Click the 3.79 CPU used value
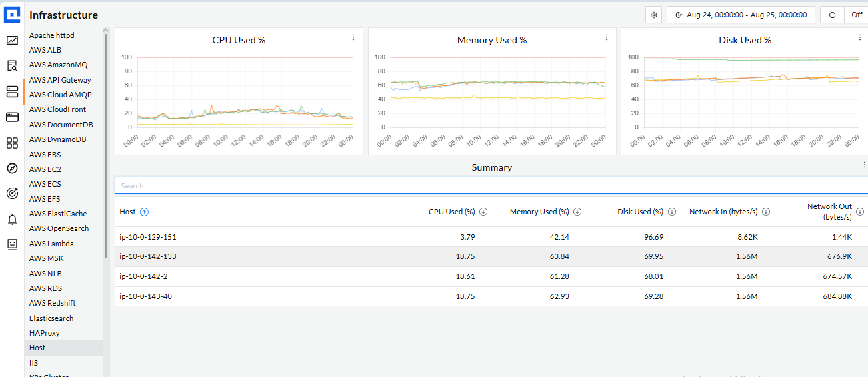The image size is (868, 377). click(467, 237)
